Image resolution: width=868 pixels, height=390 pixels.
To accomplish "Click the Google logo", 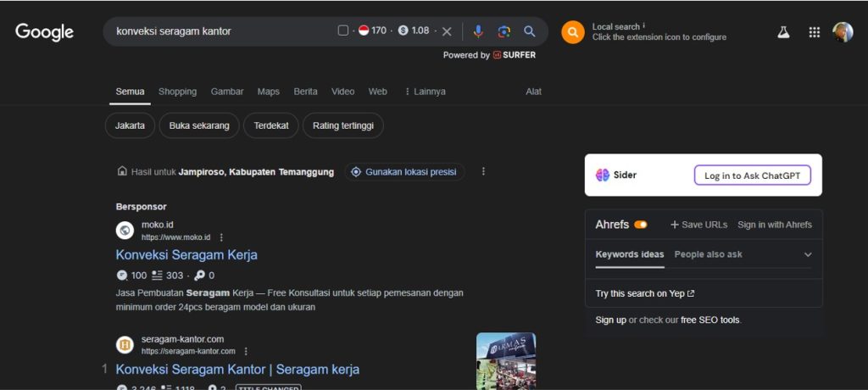I will [44, 32].
